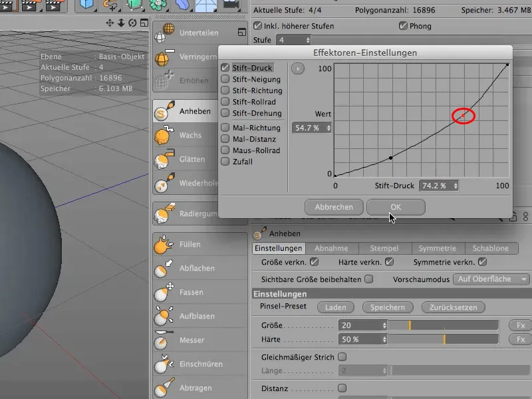Click the Erhöhen sphere icon

(x=164, y=80)
